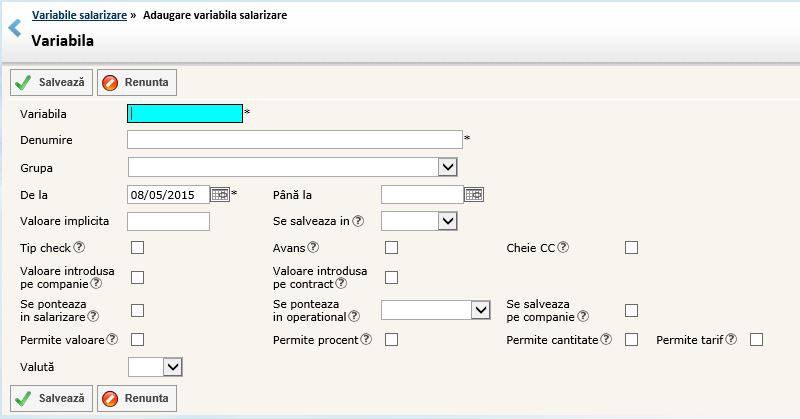Click the bottom Renunta button
Viewport: 800px width, 419px height.
click(x=137, y=399)
